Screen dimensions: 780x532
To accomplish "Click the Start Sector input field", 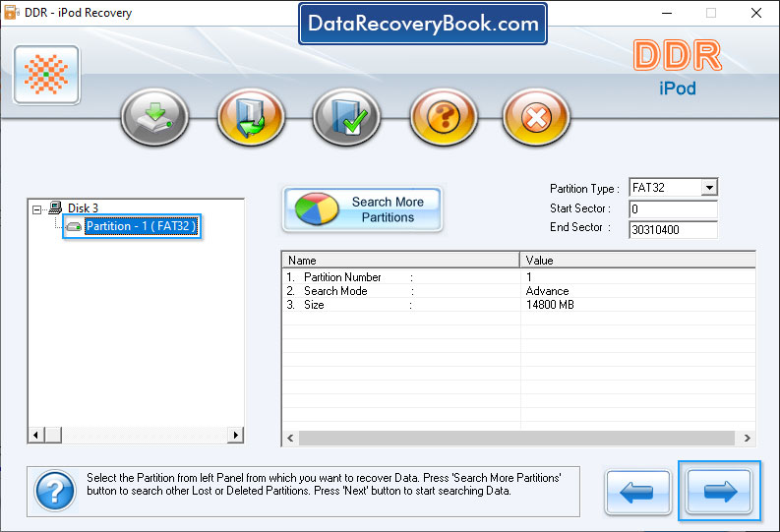I will 673,208.
